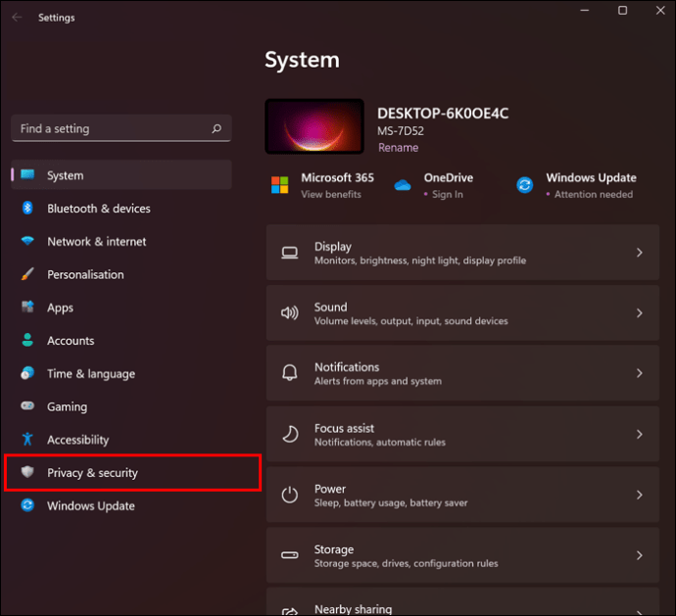
Task: Expand Display settings chevron
Action: [x=640, y=253]
